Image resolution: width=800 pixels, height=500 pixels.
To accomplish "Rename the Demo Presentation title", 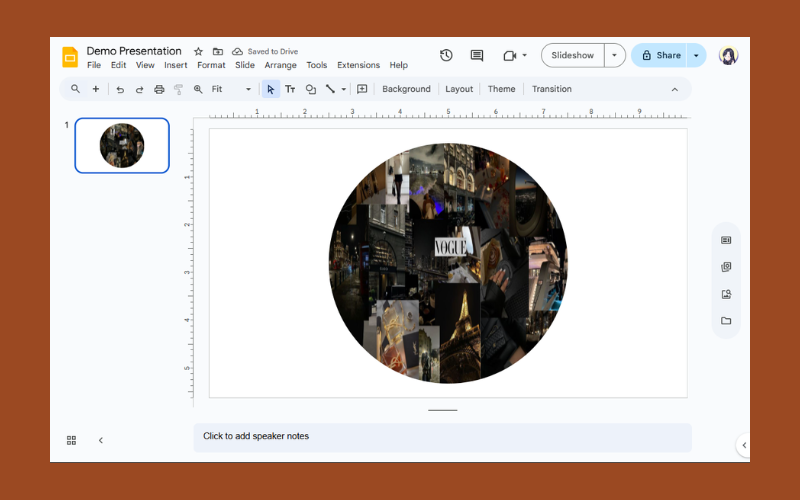I will pos(134,51).
